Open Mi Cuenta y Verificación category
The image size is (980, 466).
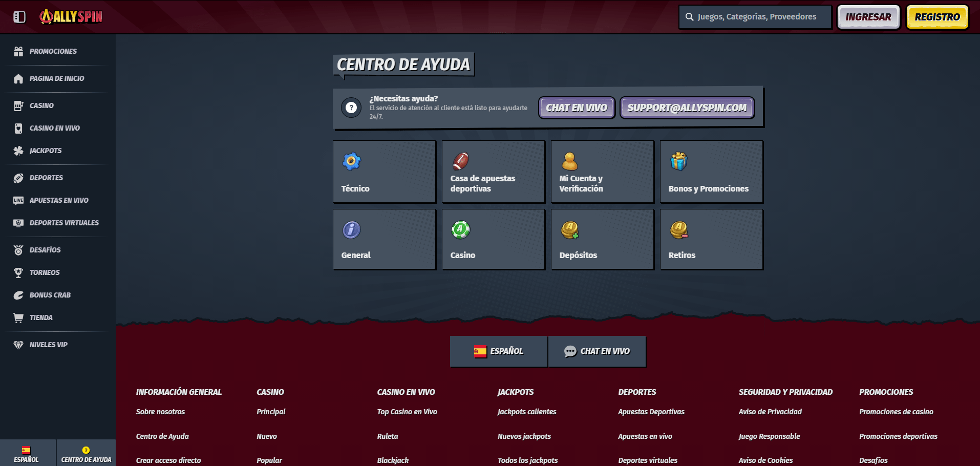click(603, 172)
